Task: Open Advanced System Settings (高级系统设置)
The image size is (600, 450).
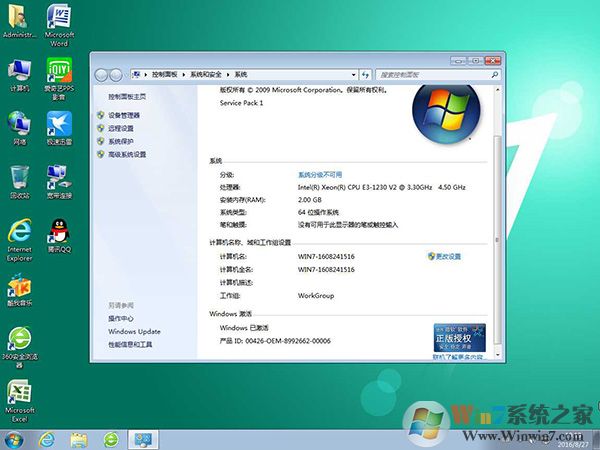Action: pos(127,155)
